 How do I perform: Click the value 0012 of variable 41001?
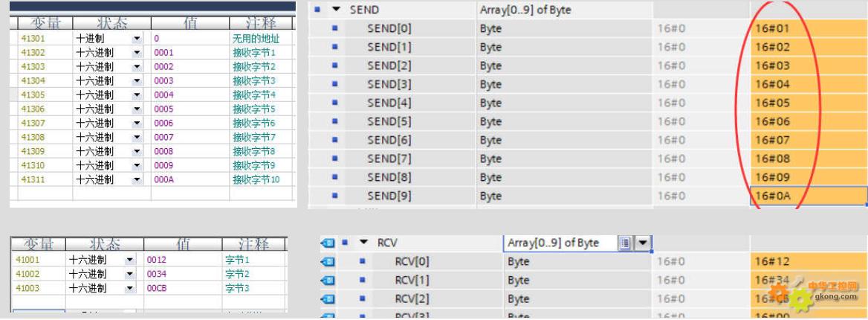157,260
